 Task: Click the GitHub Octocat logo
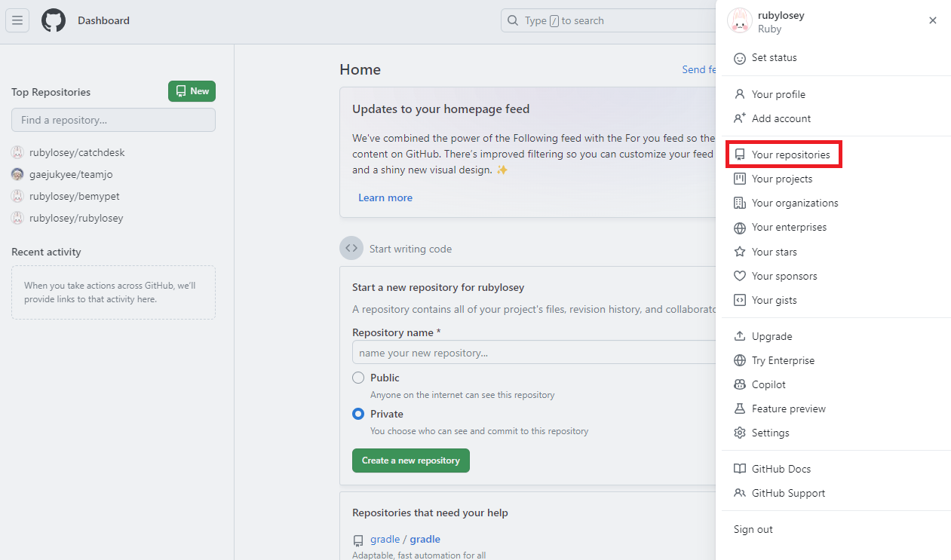tap(54, 20)
